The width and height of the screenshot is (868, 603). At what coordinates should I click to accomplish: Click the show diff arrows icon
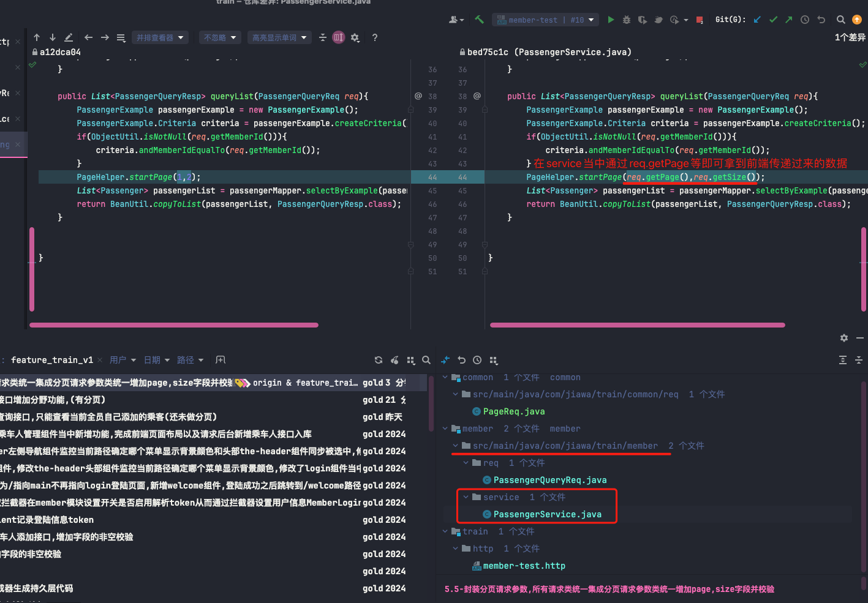pos(445,360)
